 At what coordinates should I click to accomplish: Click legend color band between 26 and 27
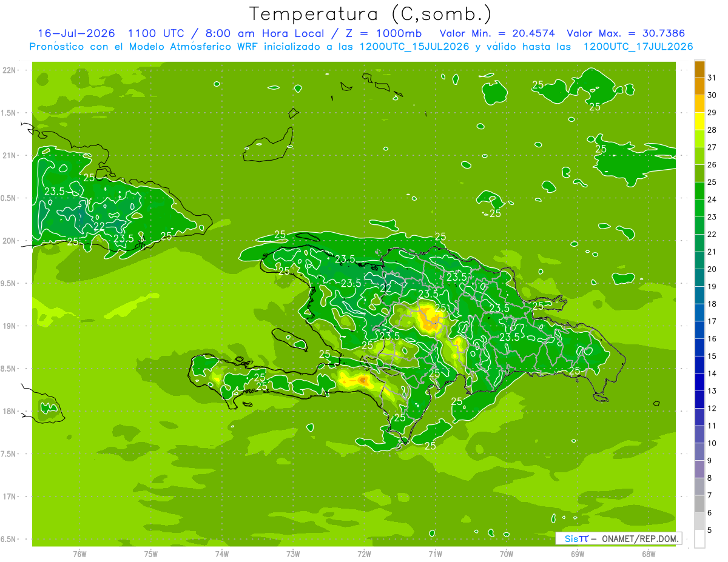pos(699,155)
